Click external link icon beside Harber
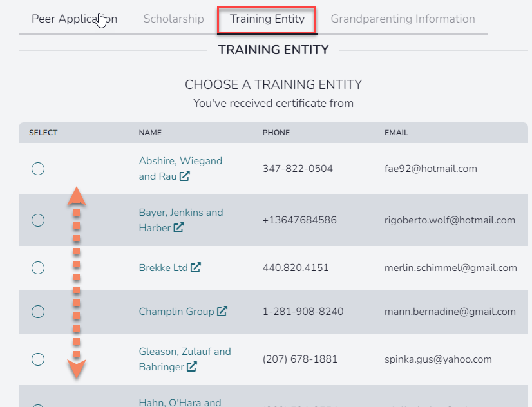 [x=178, y=227]
